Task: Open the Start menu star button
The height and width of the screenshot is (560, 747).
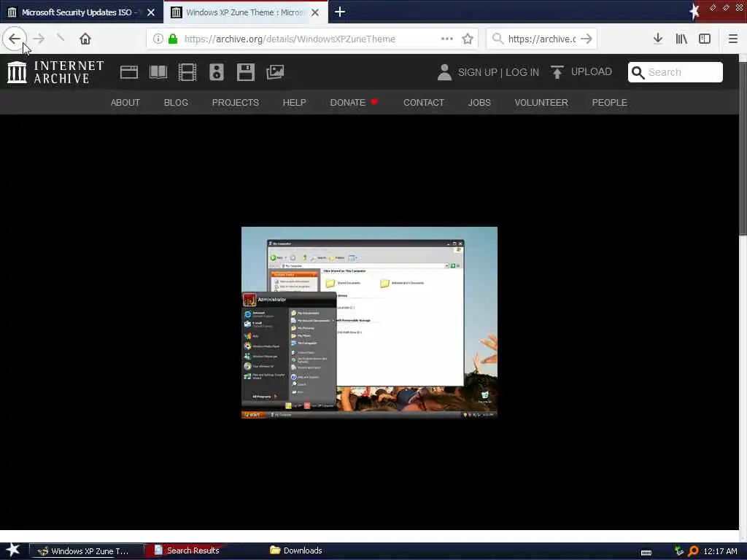Action: point(12,551)
